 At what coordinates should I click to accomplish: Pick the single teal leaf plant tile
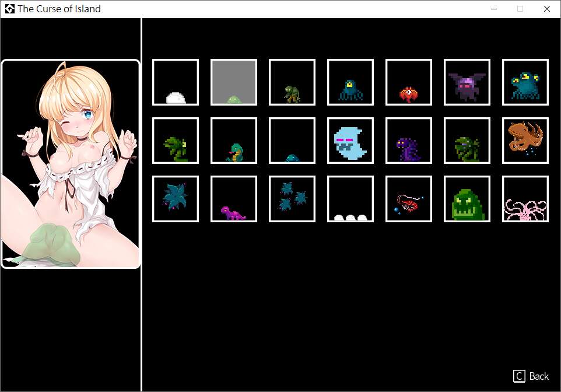[x=176, y=199]
